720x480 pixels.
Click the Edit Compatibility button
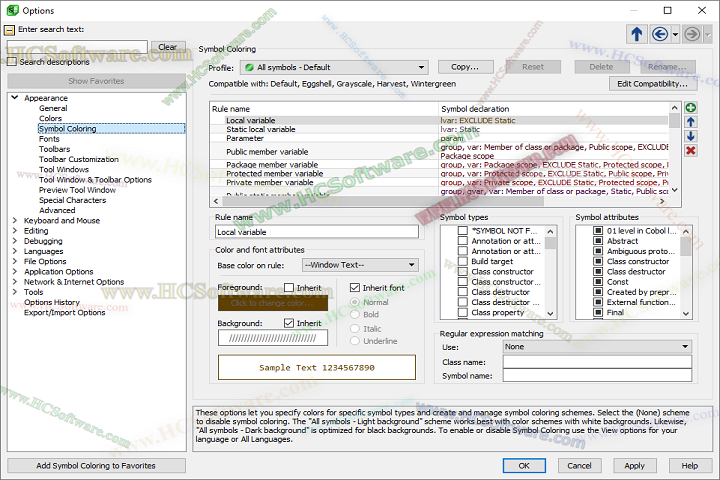653,84
